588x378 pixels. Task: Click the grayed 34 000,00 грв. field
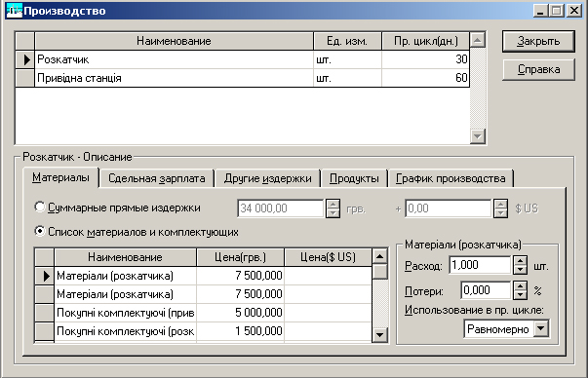coord(281,208)
